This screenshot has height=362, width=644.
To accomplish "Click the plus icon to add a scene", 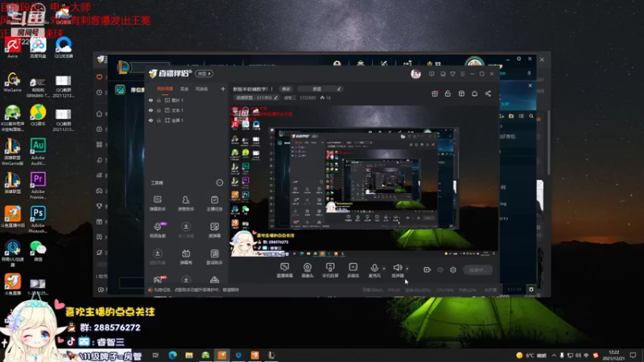I will pyautogui.click(x=223, y=88).
